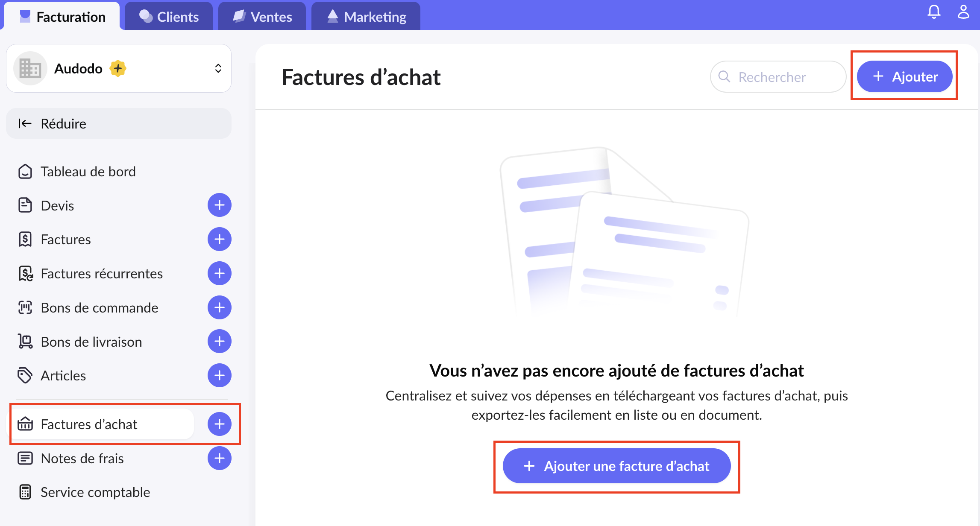Click the Ajouter button in header
Image resolution: width=980 pixels, height=526 pixels.
tap(904, 77)
